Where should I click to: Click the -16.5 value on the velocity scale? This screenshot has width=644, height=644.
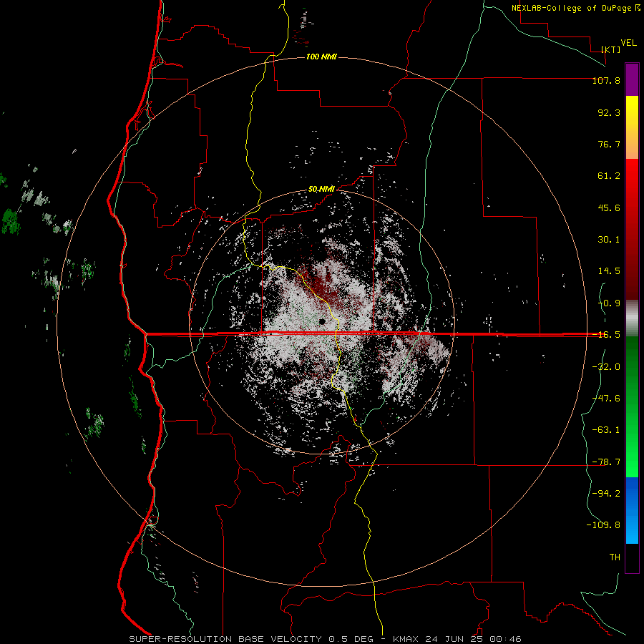click(x=606, y=335)
